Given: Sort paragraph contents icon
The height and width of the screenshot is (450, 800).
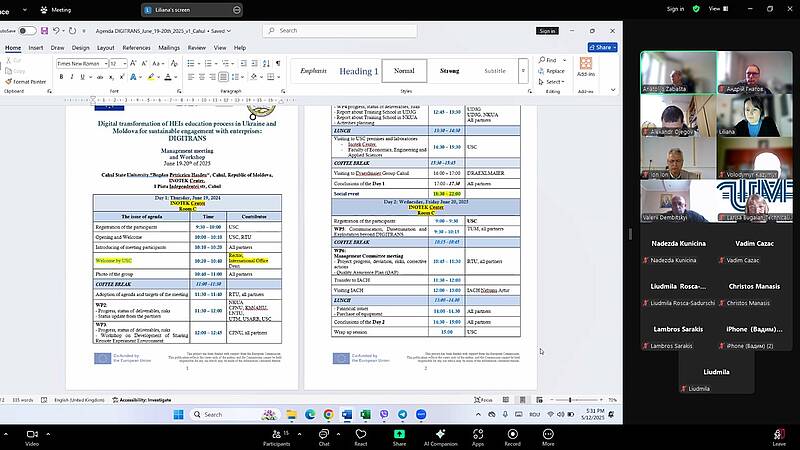Looking at the screenshot, I should click(x=266, y=63).
